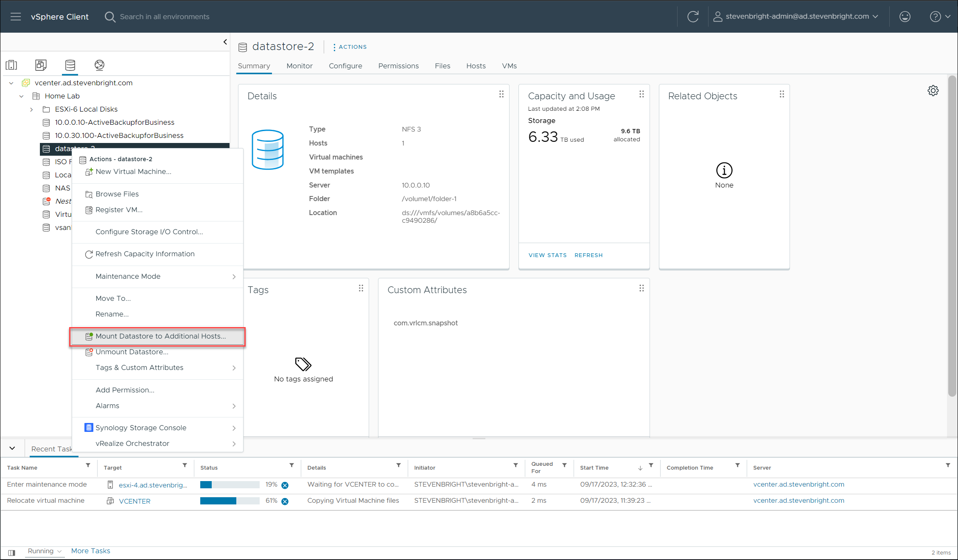This screenshot has height=560, width=958.
Task: Toggle the bottom-left panel layout icon
Action: point(12,552)
